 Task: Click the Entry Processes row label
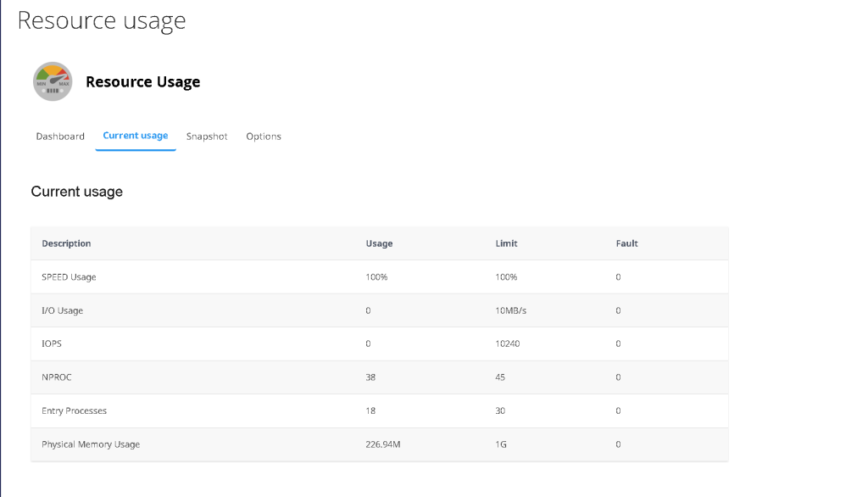pyautogui.click(x=74, y=410)
